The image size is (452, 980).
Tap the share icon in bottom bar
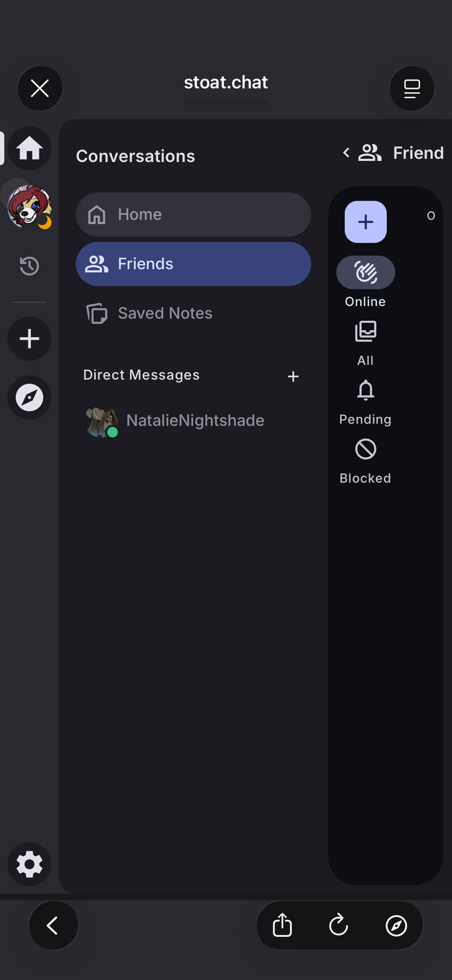coord(282,925)
